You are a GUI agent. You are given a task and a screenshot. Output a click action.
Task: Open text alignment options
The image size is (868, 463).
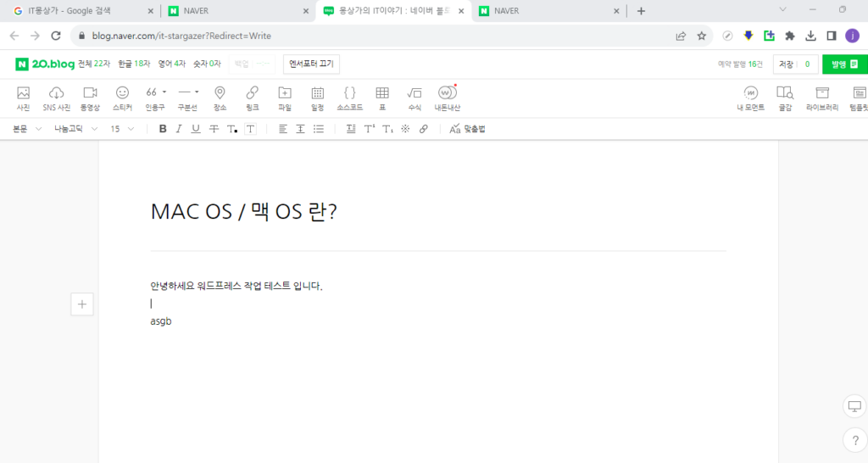(x=283, y=129)
